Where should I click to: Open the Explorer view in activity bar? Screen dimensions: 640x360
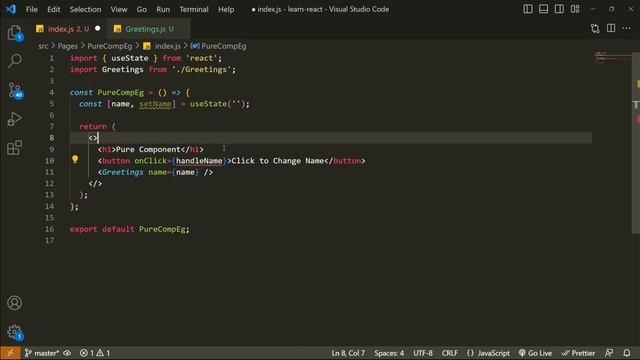[15, 33]
